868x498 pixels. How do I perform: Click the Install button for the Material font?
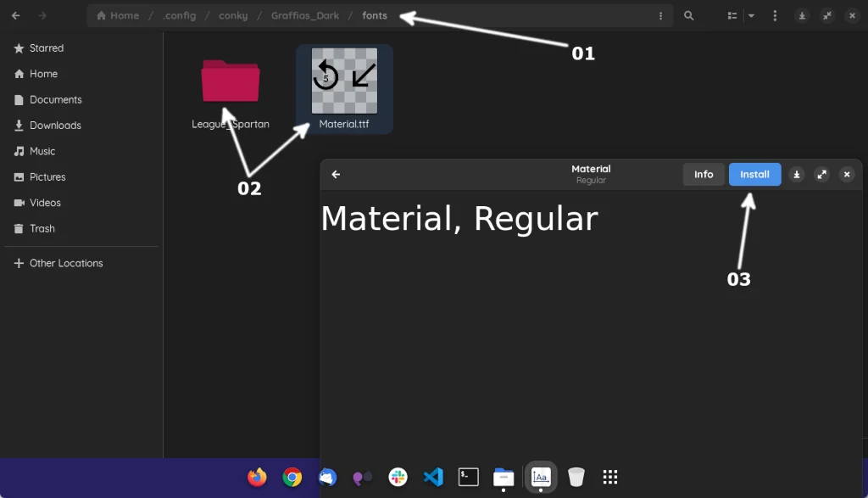click(754, 174)
